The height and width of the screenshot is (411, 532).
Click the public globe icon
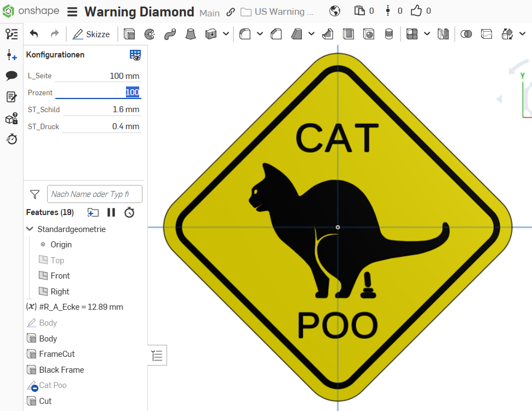pyautogui.click(x=335, y=11)
